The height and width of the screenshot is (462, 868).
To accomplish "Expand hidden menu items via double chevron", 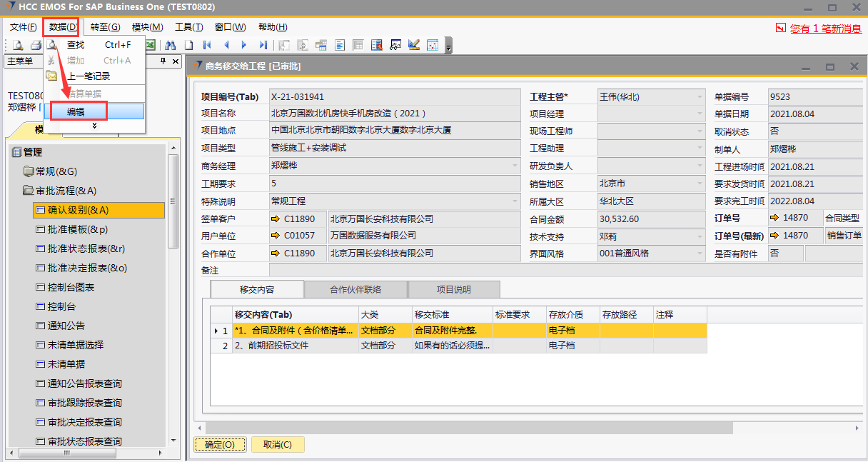I will click(95, 126).
